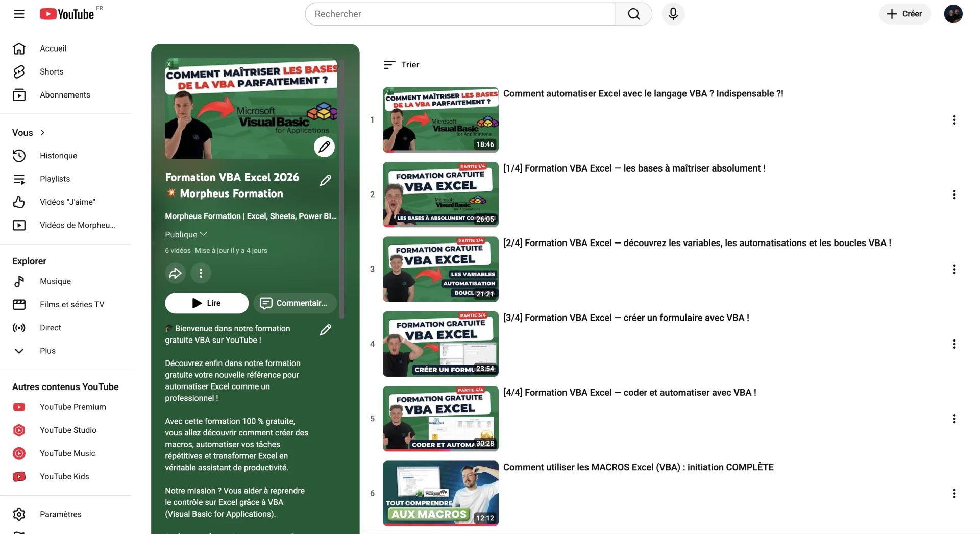
Task: Open [3/4] créer un formulaire title
Action: [x=626, y=318]
